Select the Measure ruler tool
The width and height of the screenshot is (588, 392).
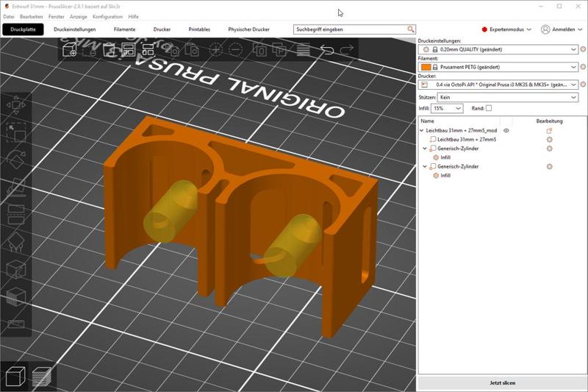point(15,324)
